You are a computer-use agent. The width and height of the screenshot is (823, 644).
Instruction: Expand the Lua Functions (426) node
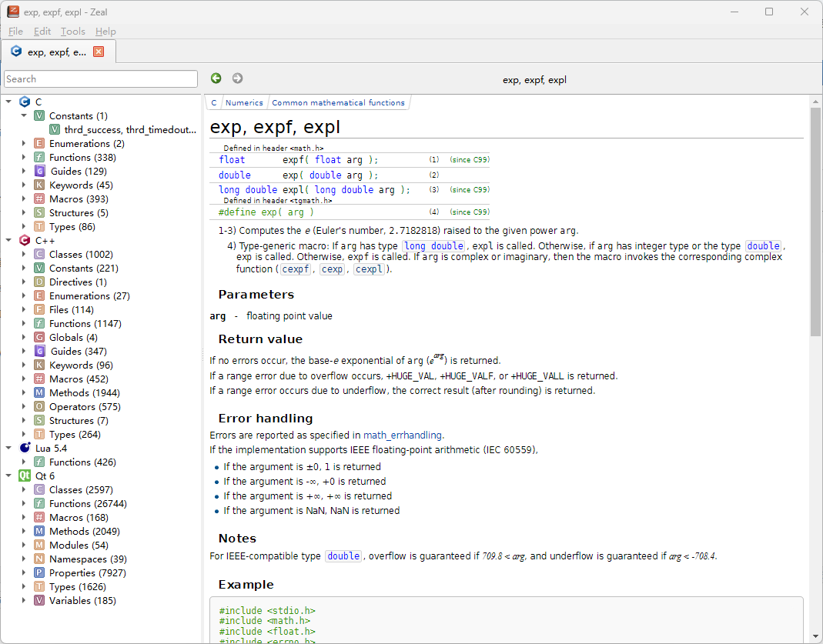point(24,462)
